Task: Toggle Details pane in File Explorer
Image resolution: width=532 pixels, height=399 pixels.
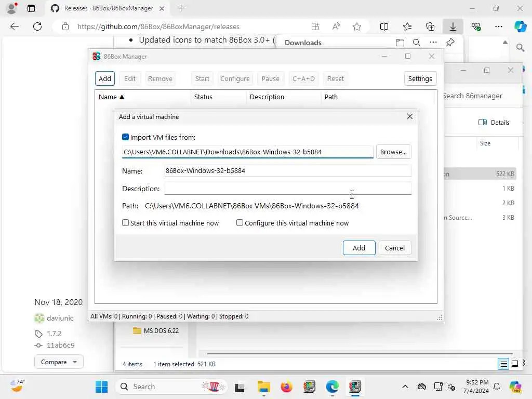Action: click(494, 122)
